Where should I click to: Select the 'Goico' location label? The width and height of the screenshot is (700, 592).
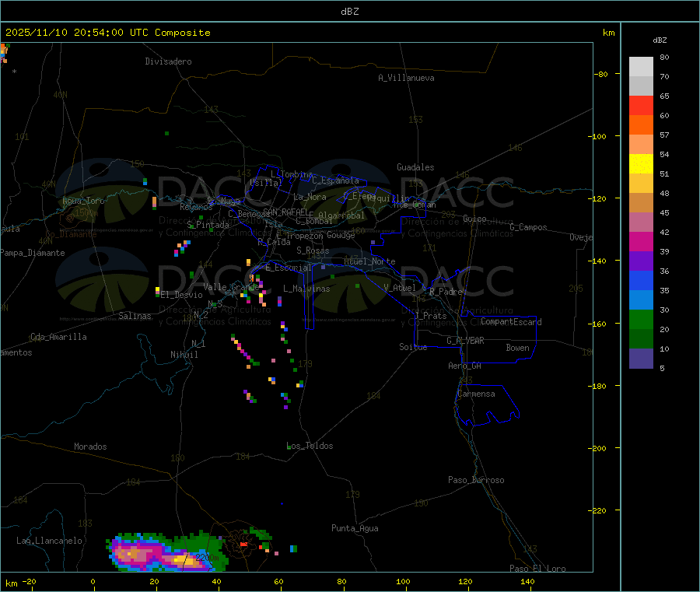474,219
